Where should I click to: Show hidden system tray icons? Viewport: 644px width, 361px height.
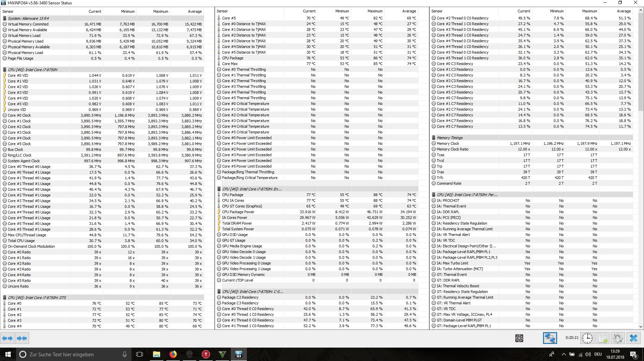click(563, 354)
